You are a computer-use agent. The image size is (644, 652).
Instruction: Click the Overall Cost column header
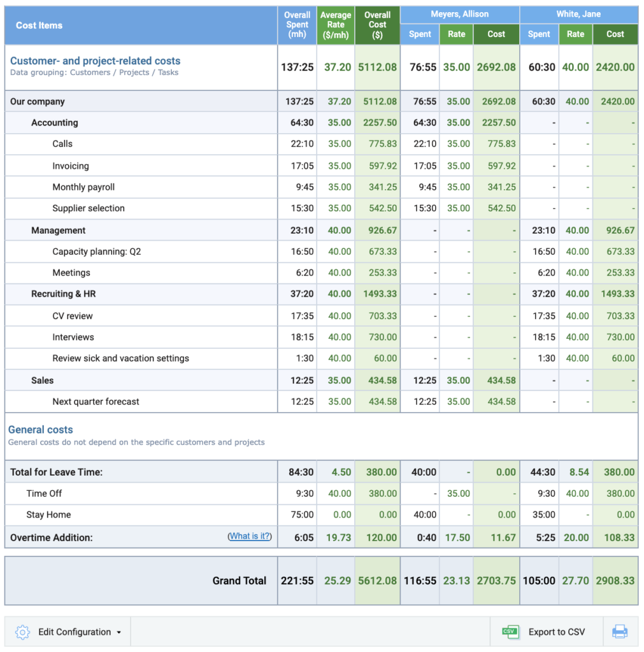point(377,24)
